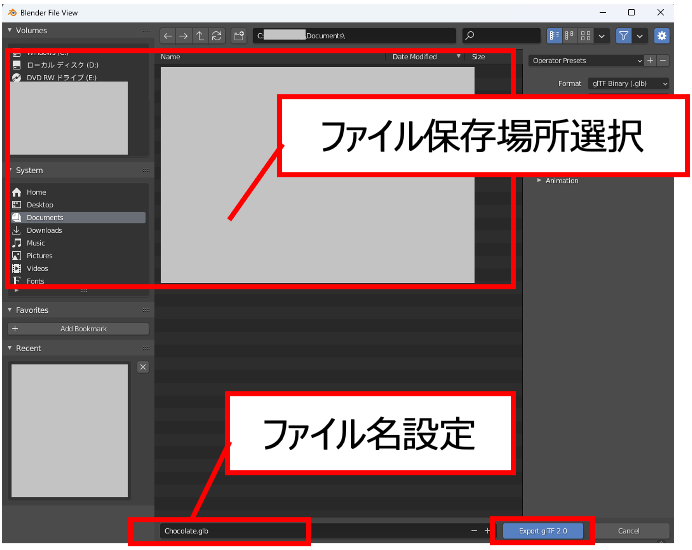Click the Music note icon
This screenshot has width=692, height=550.
(x=17, y=243)
